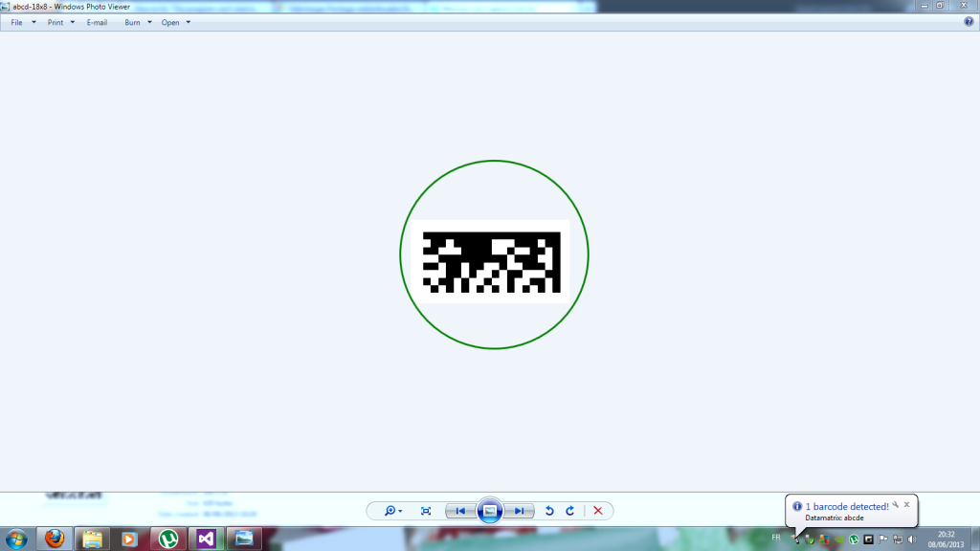Open the zoom level dropdown arrow
This screenshot has height=551, width=980.
(400, 511)
